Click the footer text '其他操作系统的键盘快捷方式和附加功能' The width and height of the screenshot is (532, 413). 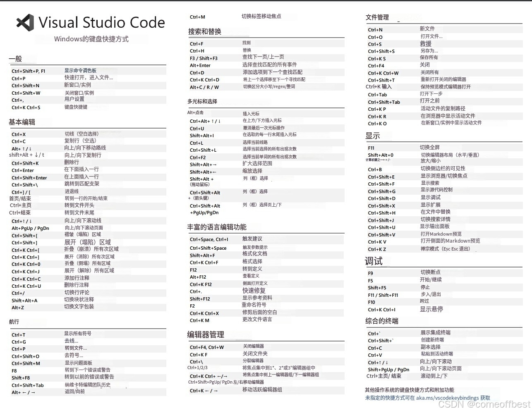(x=410, y=390)
